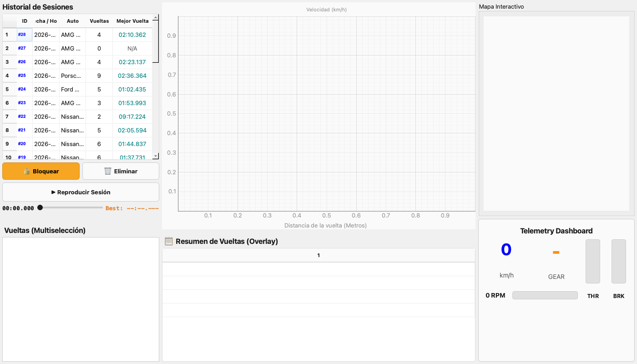This screenshot has height=364, width=637.
Task: Click the Auto column header
Action: [72, 21]
